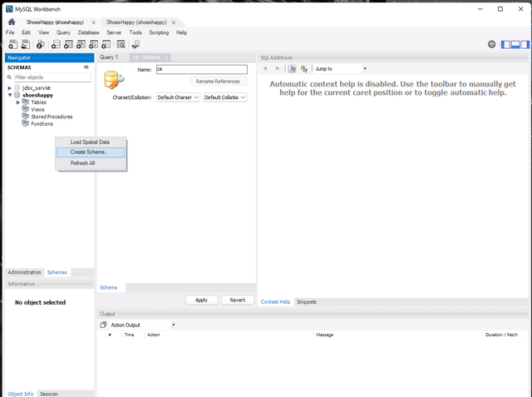
Task: Click create new function toolbar icon
Action: (106, 44)
